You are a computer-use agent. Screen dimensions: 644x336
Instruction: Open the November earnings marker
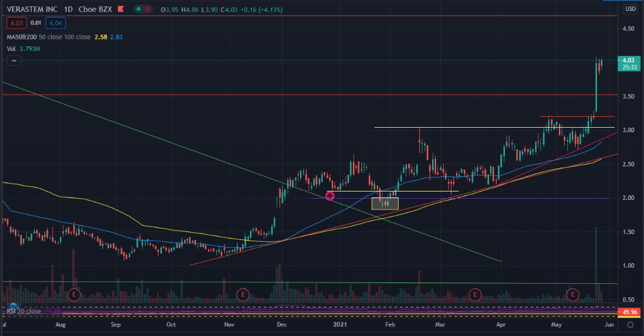[243, 294]
